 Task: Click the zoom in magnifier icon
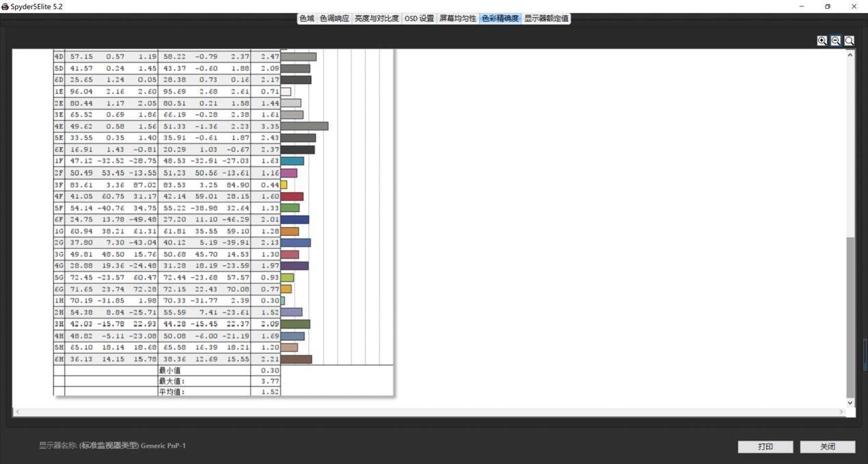click(x=822, y=41)
